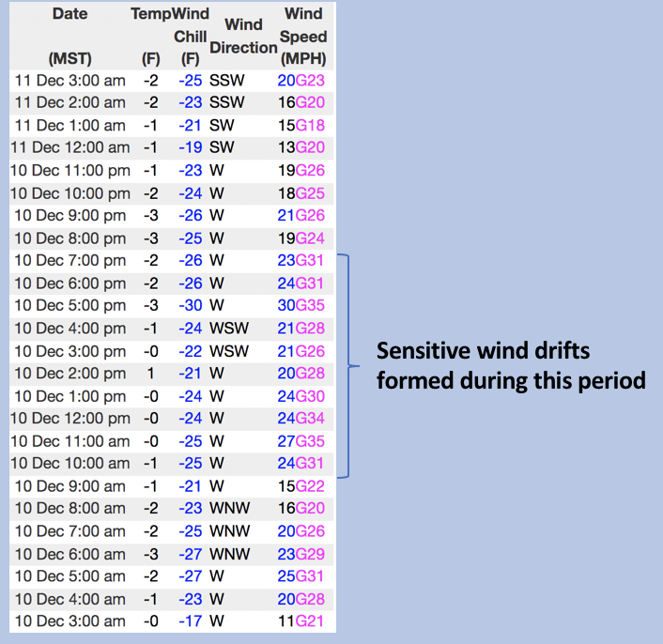Click the 30G35 wind speed value

(302, 305)
